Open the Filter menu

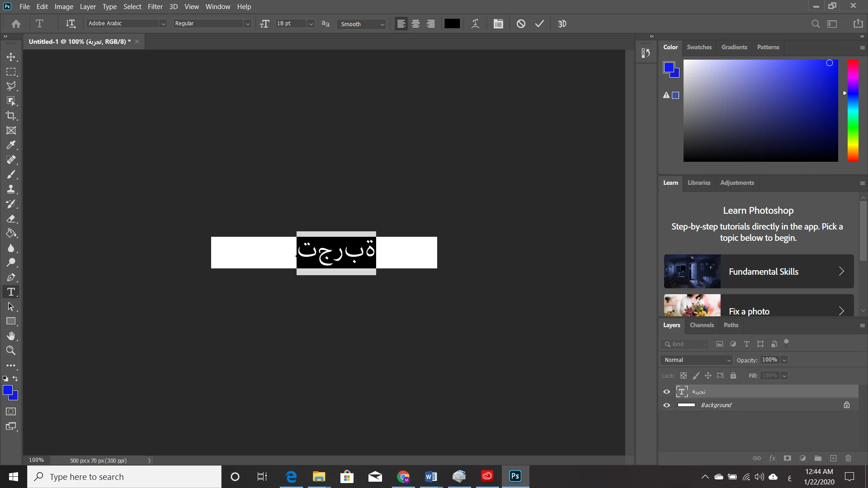pos(155,7)
